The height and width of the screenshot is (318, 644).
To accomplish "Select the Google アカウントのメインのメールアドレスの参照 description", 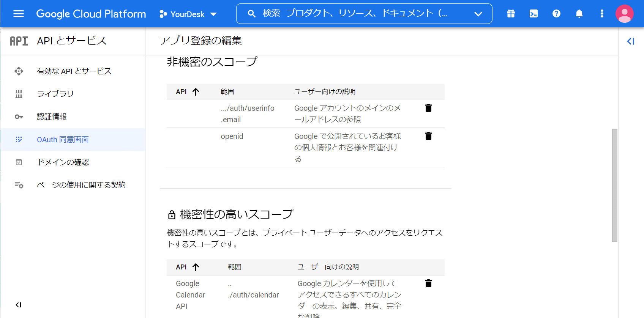I will coord(347,114).
